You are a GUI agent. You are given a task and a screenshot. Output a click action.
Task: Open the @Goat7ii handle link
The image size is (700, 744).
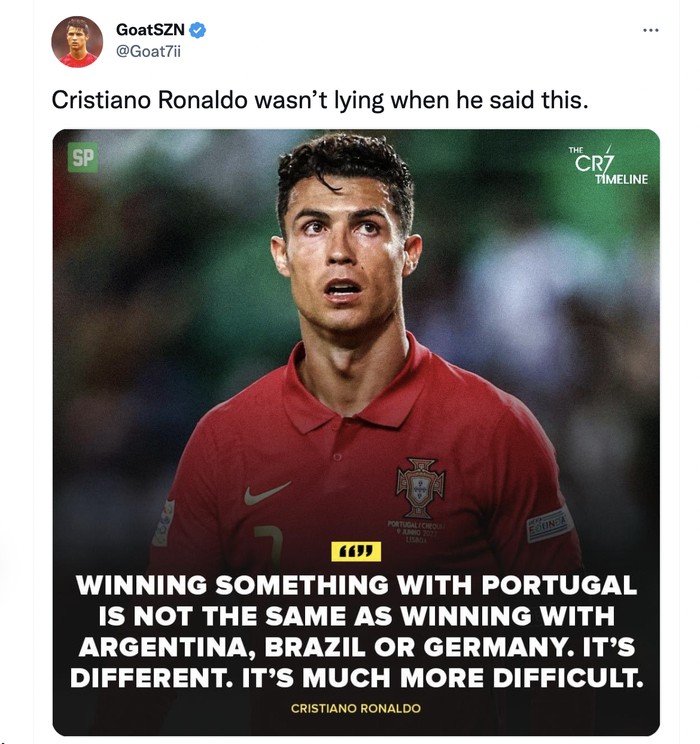click(151, 51)
